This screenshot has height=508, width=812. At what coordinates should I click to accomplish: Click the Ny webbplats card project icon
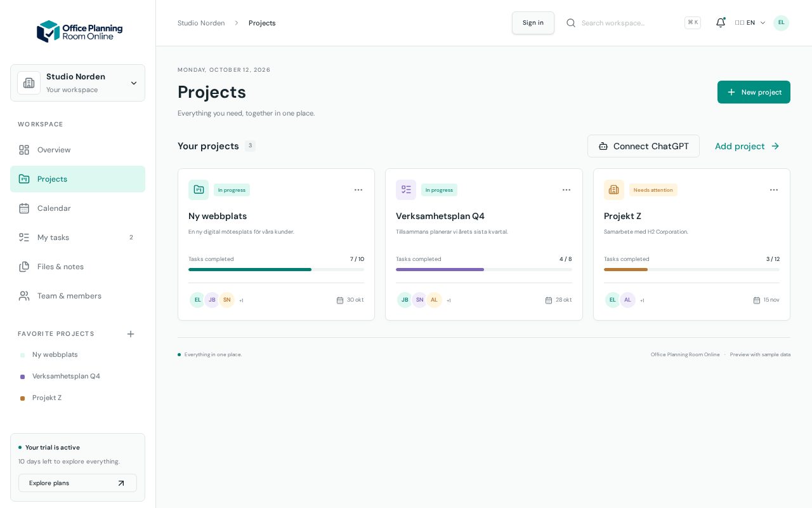coord(199,190)
